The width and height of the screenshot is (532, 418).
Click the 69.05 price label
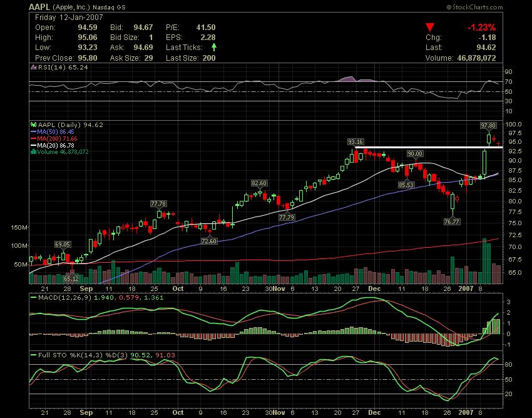(x=63, y=245)
